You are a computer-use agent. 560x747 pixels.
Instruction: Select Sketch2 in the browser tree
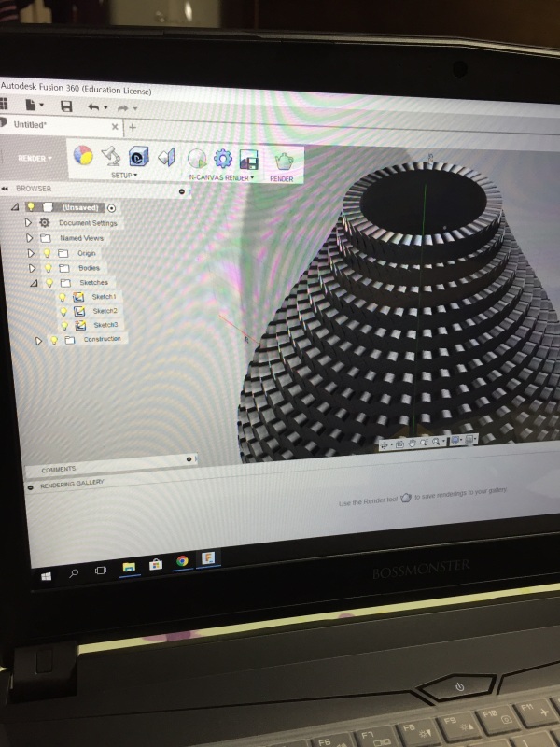[105, 311]
